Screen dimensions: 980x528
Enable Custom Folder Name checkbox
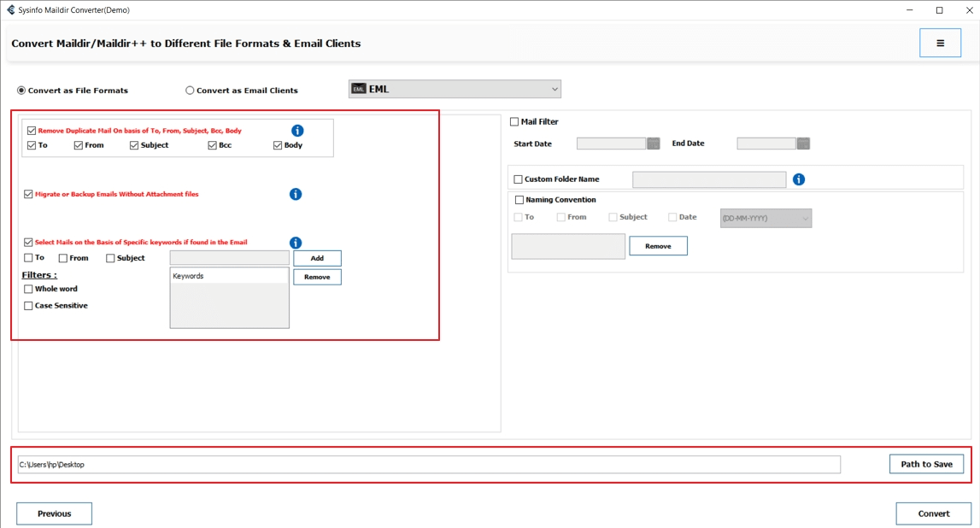(518, 179)
